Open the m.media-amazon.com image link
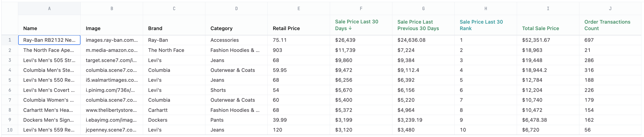Viewport: 644px width, 137px height. coord(112,50)
